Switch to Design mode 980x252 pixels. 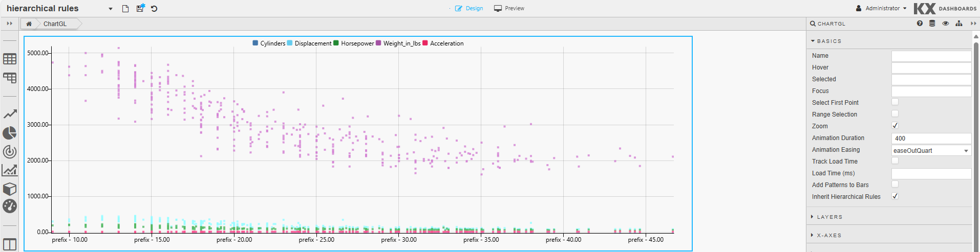coord(469,9)
